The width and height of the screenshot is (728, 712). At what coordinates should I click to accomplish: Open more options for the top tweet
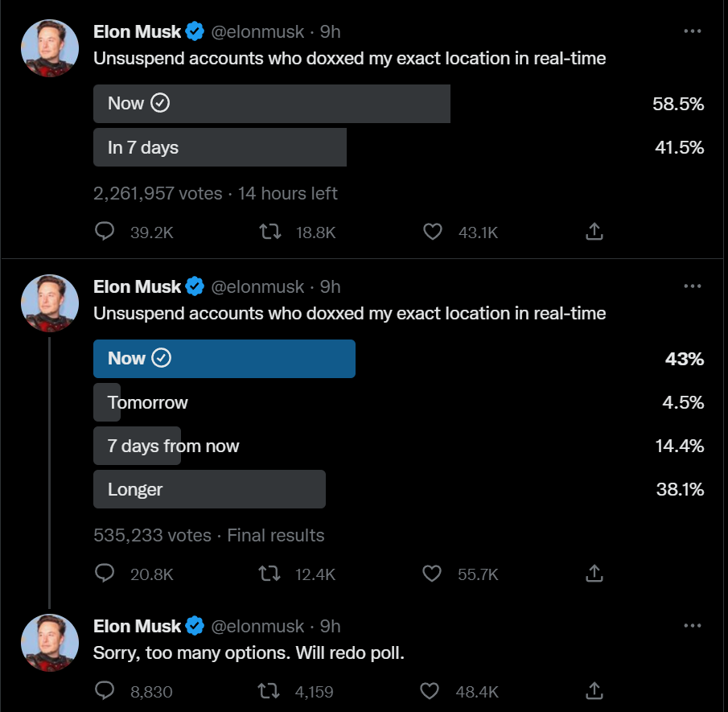pyautogui.click(x=692, y=31)
